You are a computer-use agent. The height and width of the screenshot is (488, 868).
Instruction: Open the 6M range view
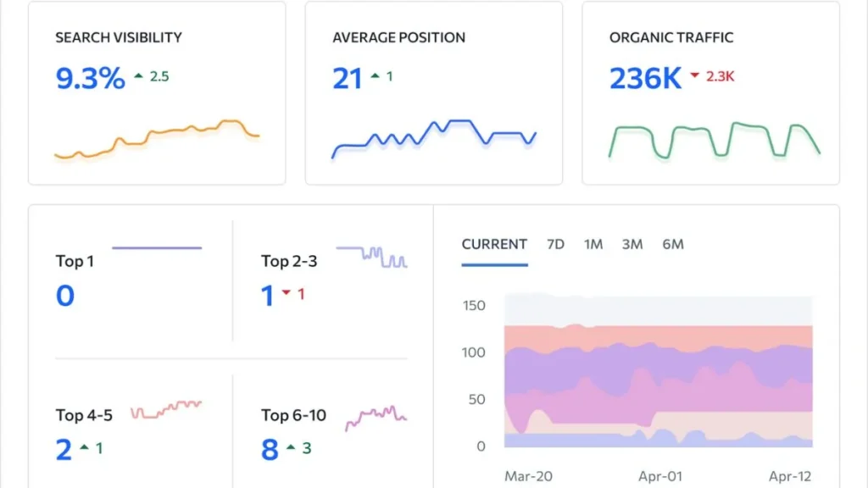point(673,244)
